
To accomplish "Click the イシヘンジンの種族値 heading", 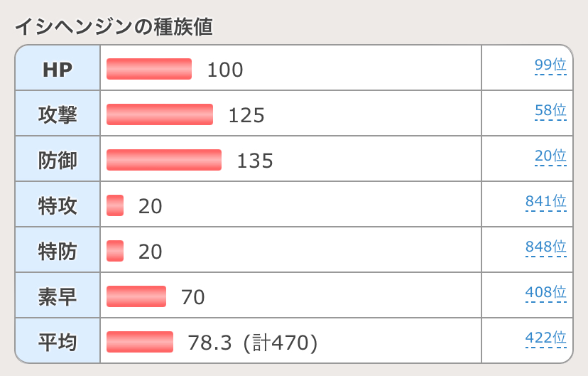I will coord(114,27).
